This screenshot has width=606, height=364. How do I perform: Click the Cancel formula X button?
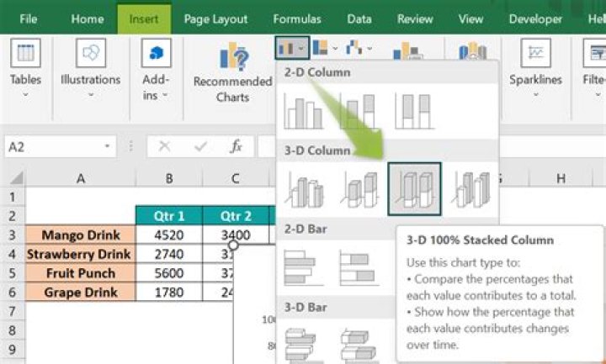165,146
